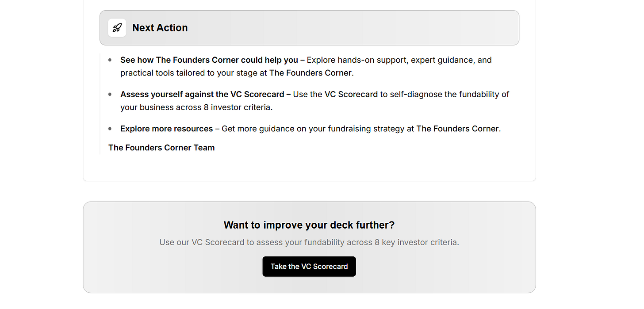
Task: Click The Founders Corner Team signature
Action: coord(161,148)
